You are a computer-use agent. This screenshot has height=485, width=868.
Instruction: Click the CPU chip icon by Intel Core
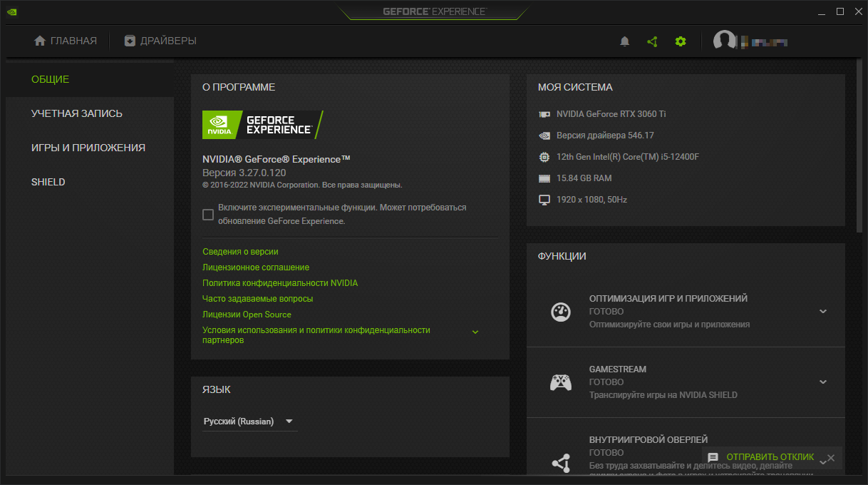(544, 157)
